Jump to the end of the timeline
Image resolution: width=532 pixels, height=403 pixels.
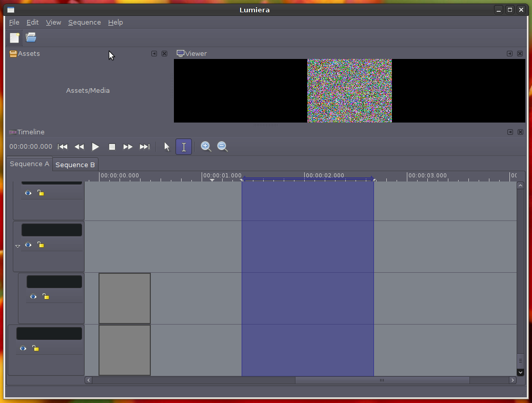[x=145, y=147]
